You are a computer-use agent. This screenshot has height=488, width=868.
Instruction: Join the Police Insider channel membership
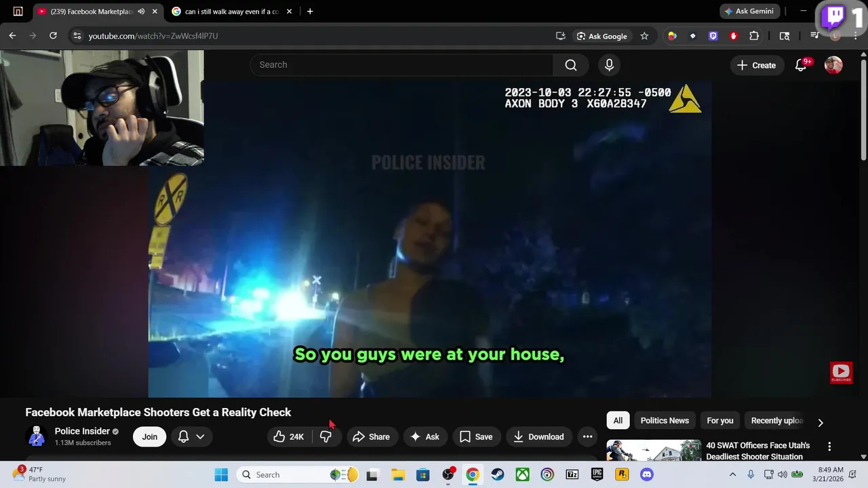pos(150,437)
